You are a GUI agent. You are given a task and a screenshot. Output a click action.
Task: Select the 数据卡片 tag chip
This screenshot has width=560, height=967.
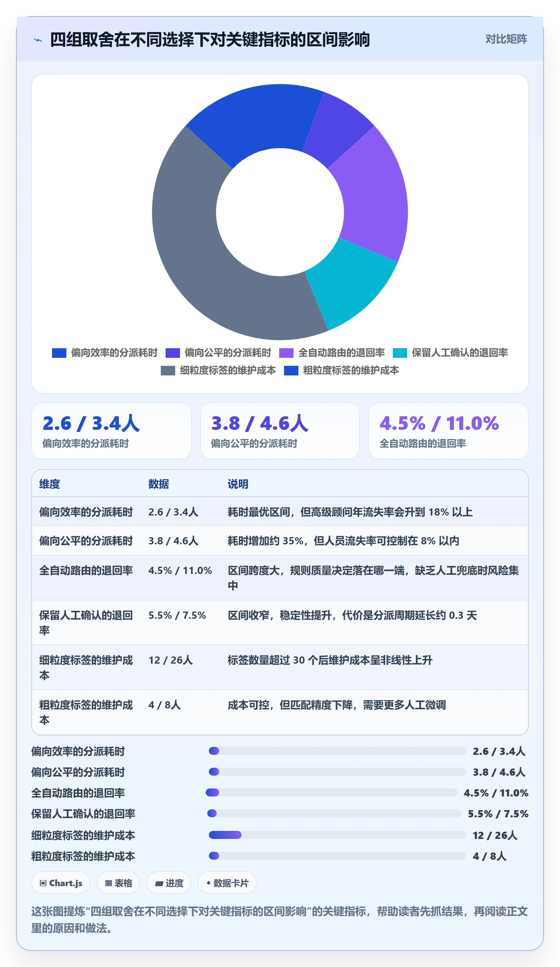(x=227, y=883)
